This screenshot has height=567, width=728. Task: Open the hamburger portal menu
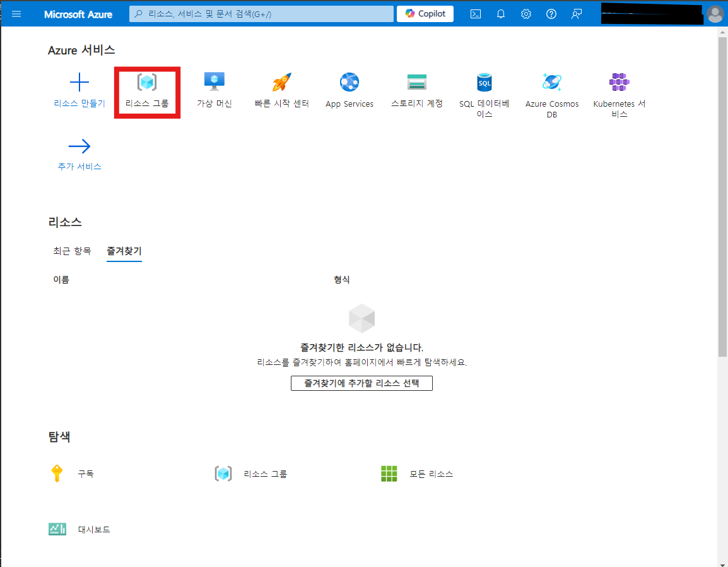16,14
